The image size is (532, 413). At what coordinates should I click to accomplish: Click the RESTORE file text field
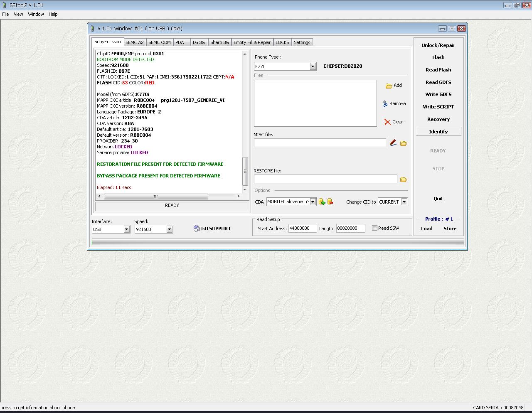[x=325, y=179]
